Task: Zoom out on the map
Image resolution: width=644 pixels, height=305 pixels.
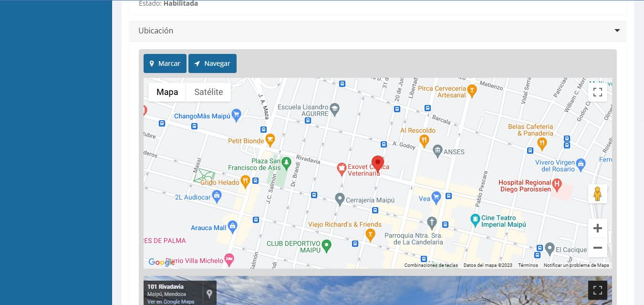Action: click(598, 248)
